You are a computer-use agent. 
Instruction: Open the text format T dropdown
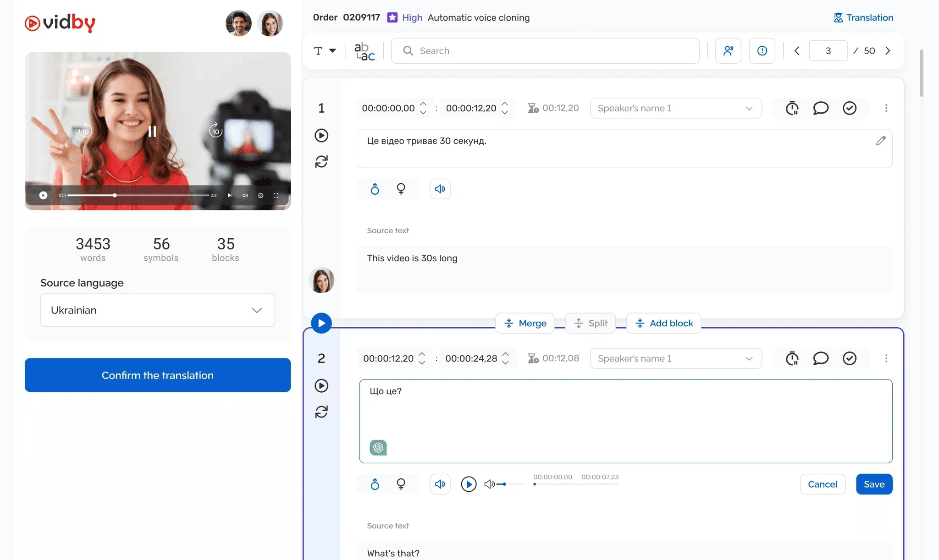325,51
